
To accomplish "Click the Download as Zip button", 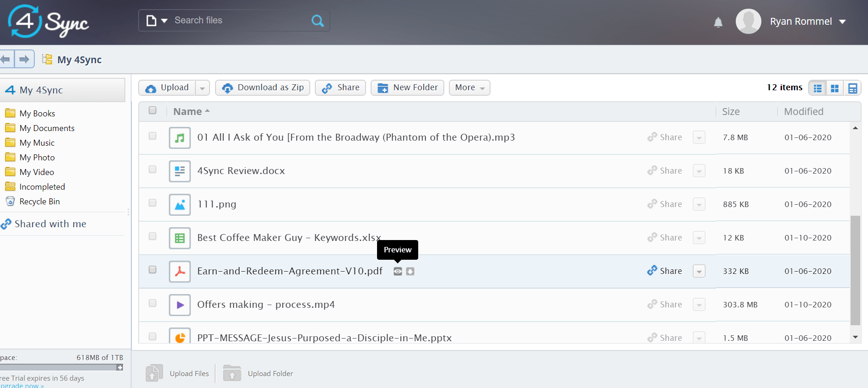I will coord(263,87).
